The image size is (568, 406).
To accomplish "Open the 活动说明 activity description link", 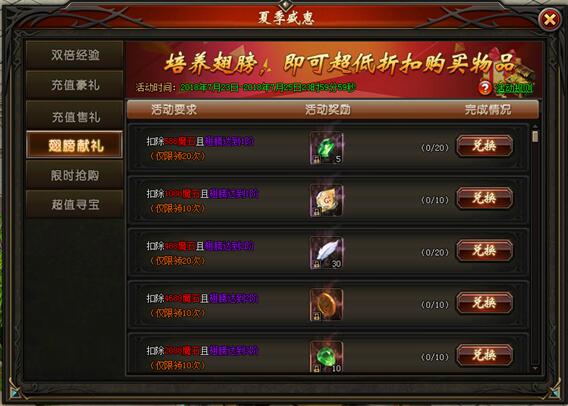I will pos(514,88).
